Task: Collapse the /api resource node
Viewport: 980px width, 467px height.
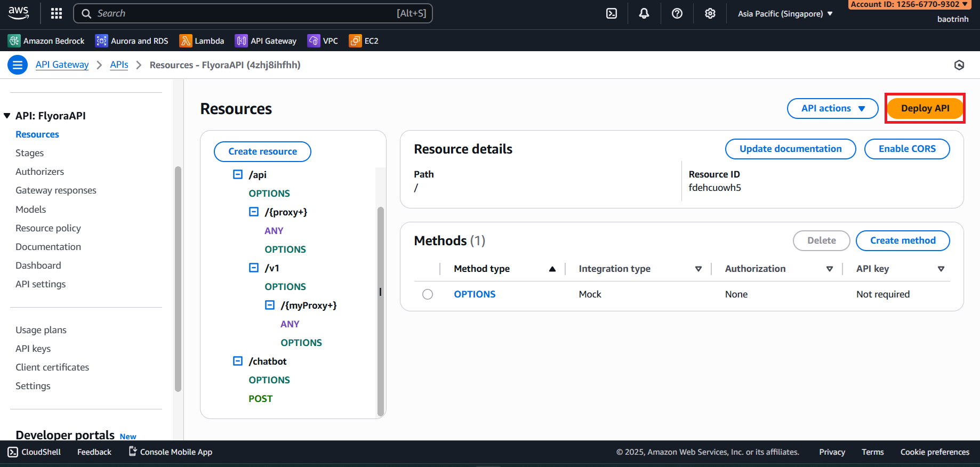Action: [x=238, y=175]
